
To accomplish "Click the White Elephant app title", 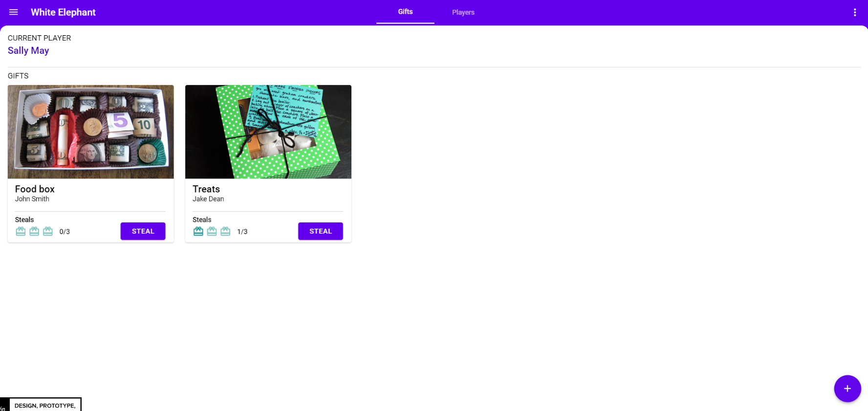I will pos(63,12).
